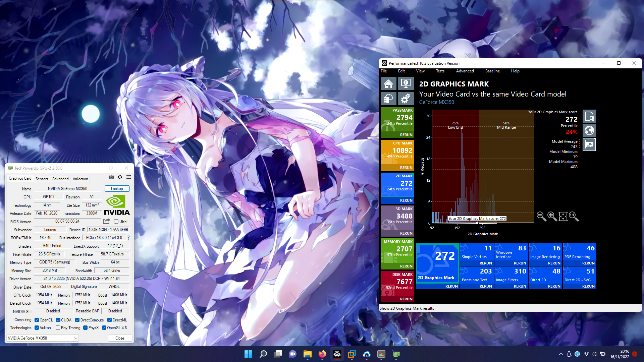Click the hardware component compare icon
This screenshot has width=644, height=362.
coord(589,144)
